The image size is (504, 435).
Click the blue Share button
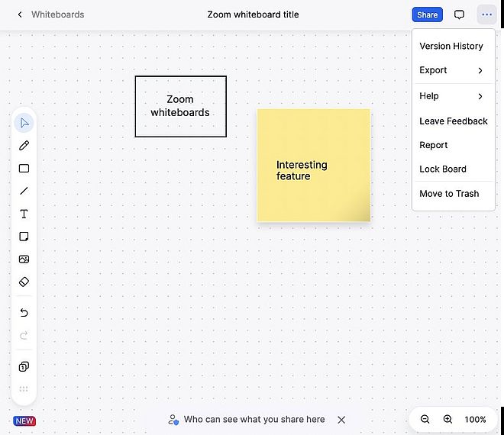(427, 14)
